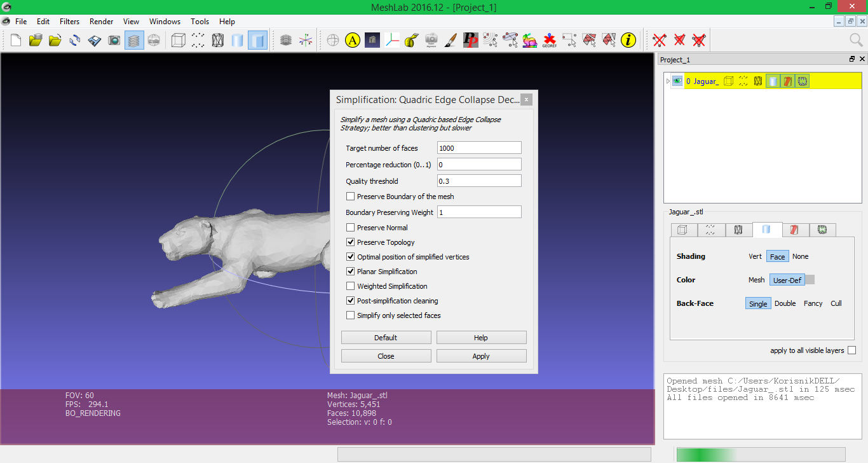Delete selected faces and vertices icon

click(699, 41)
